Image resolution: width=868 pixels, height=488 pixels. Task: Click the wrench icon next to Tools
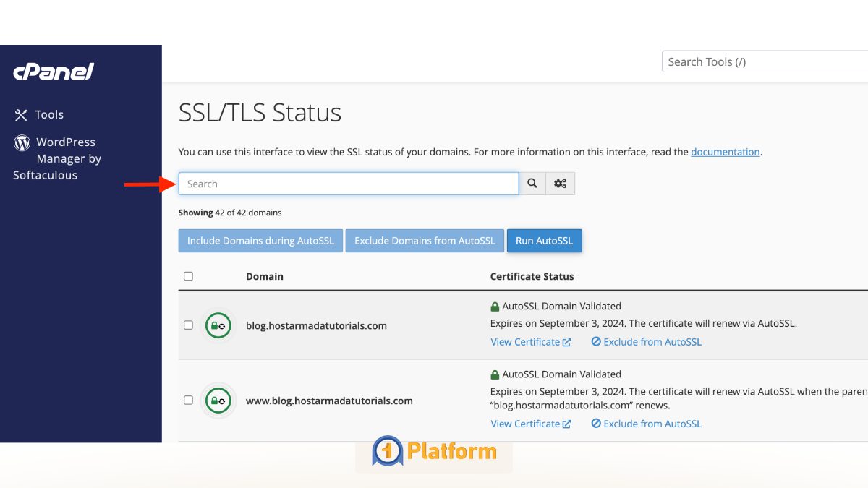pos(20,114)
